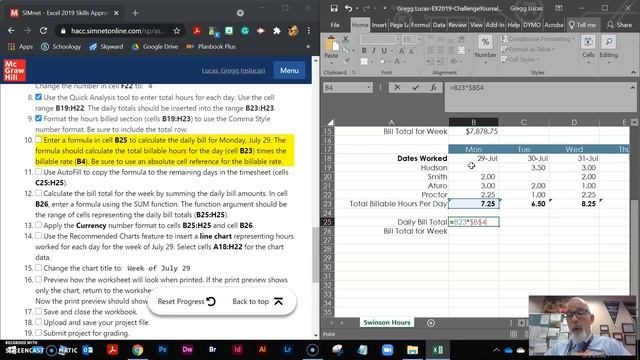Toggle Italic formatting in the ribbon
Screen dimensions: 640x360
[373, 51]
